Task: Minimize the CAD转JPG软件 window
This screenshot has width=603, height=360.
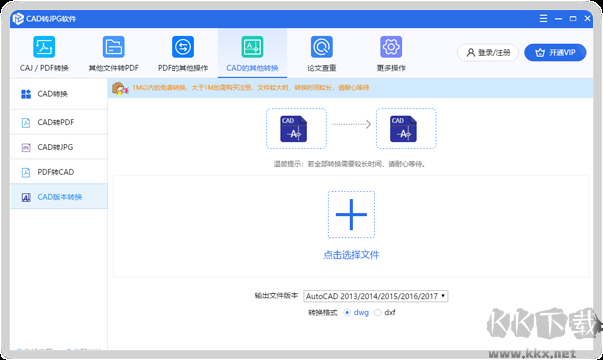Action: 558,18
